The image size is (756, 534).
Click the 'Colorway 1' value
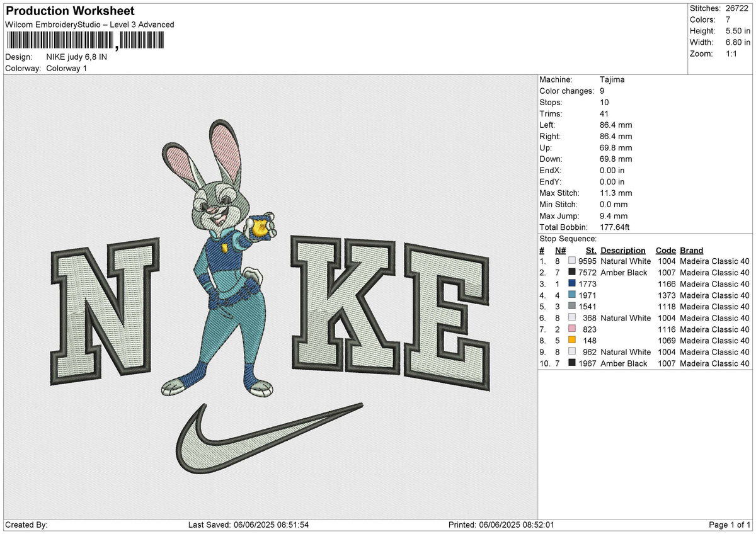[67, 68]
